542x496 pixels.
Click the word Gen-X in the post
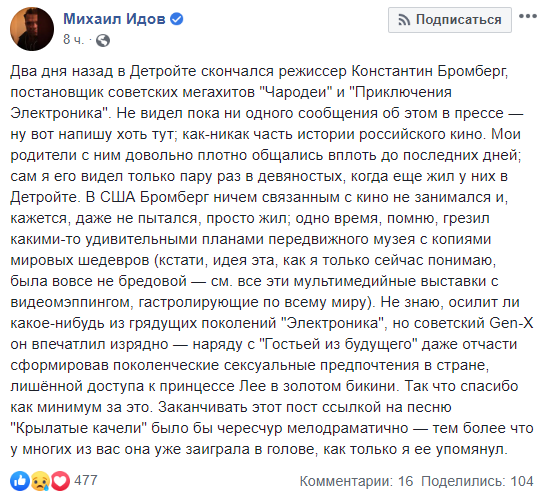(x=512, y=323)
